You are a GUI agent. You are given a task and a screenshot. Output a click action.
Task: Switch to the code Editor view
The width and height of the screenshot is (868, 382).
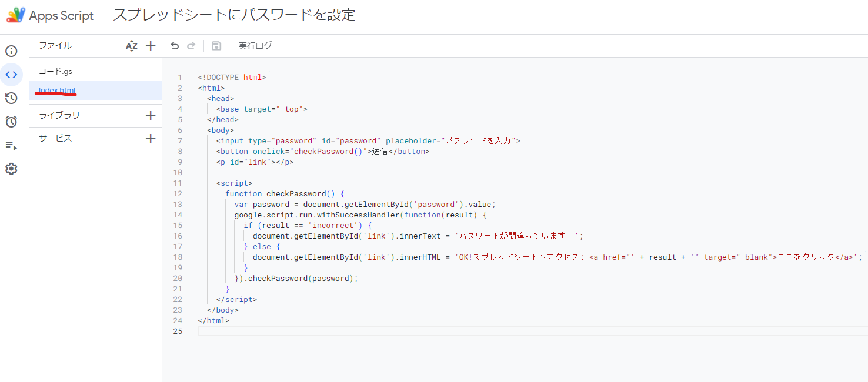(x=11, y=75)
